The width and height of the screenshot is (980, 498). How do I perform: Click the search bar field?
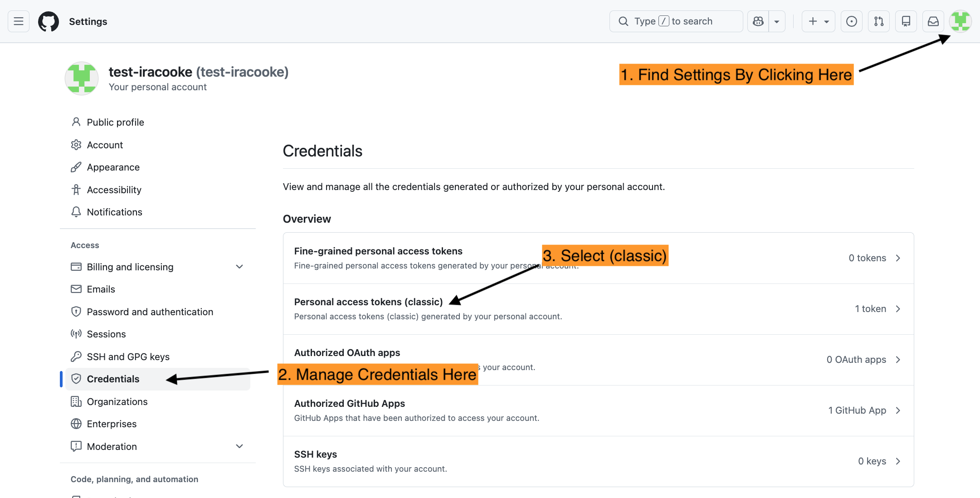click(x=676, y=21)
